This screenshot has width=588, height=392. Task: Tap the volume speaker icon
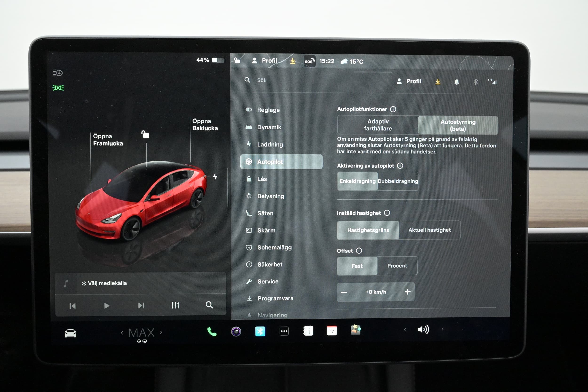coord(423,329)
